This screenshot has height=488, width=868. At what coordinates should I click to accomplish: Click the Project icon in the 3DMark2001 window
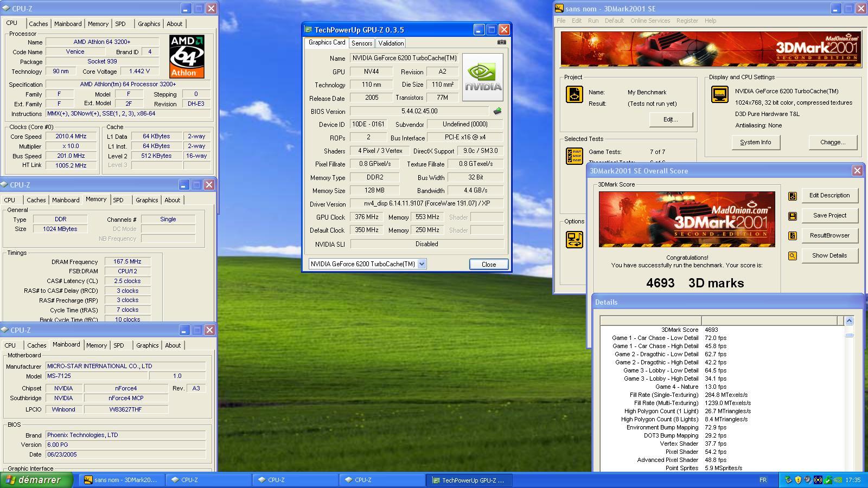click(575, 94)
